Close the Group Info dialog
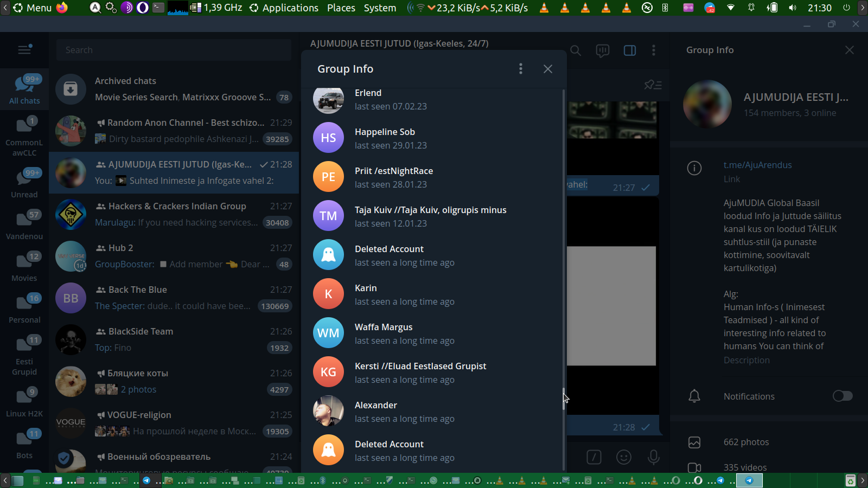The width and height of the screenshot is (868, 488). click(548, 69)
